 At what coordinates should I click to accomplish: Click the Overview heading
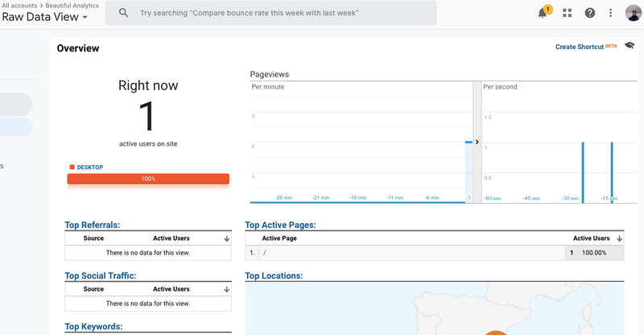[x=78, y=48]
